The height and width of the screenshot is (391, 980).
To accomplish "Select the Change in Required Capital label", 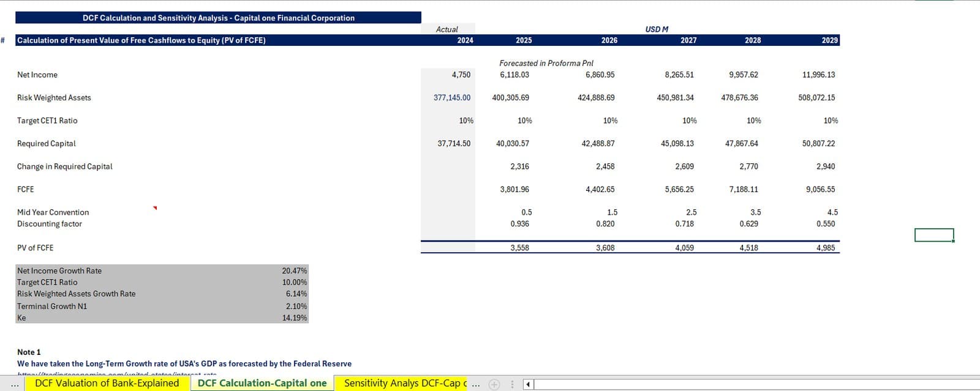I will coord(65,166).
